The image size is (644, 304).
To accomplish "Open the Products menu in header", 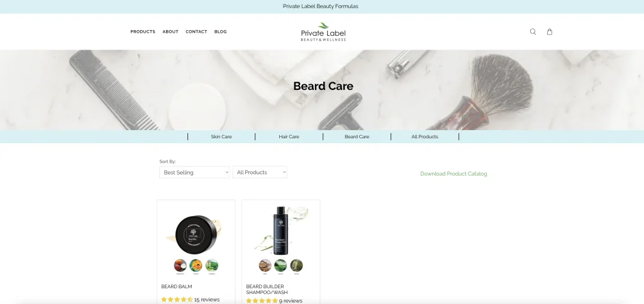I will point(143,31).
